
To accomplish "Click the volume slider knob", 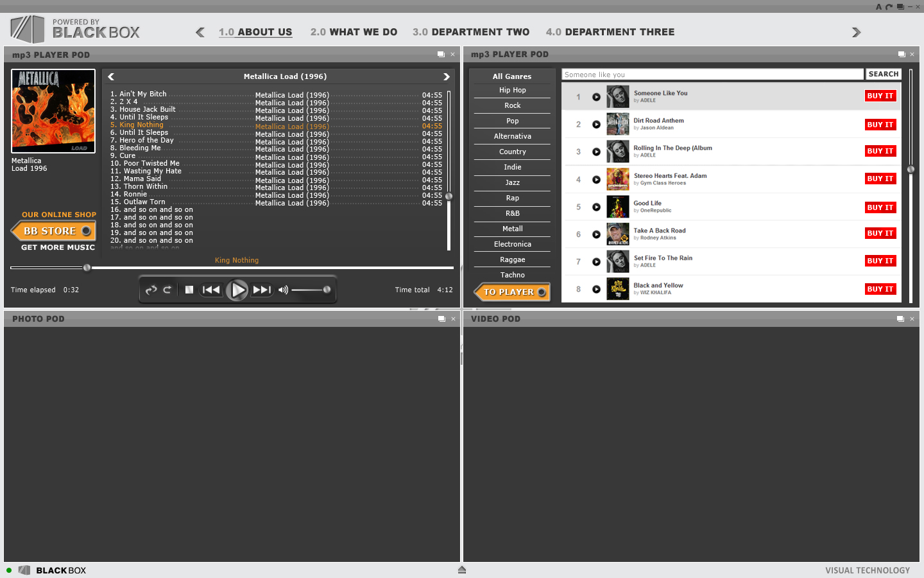I will (327, 290).
